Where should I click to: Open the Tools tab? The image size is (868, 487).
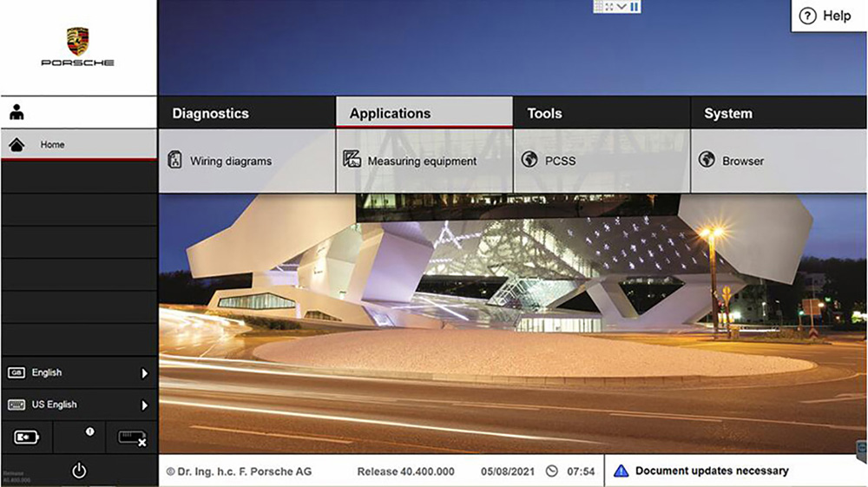pos(602,113)
